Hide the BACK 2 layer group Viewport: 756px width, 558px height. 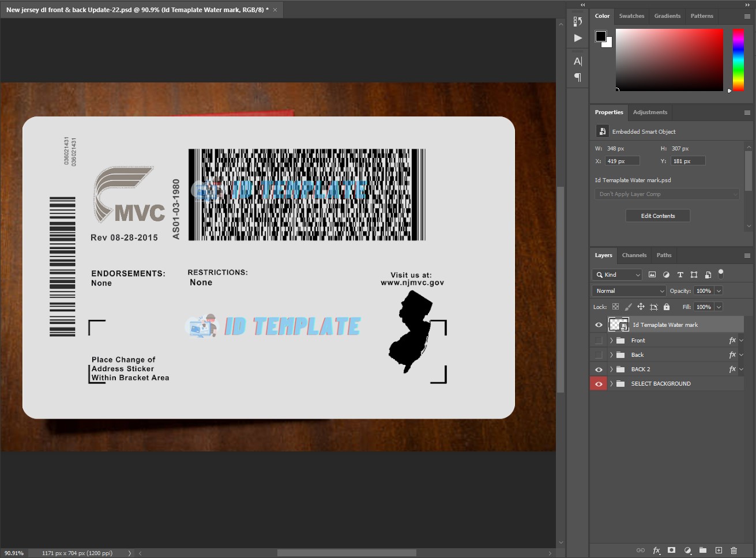[599, 370]
